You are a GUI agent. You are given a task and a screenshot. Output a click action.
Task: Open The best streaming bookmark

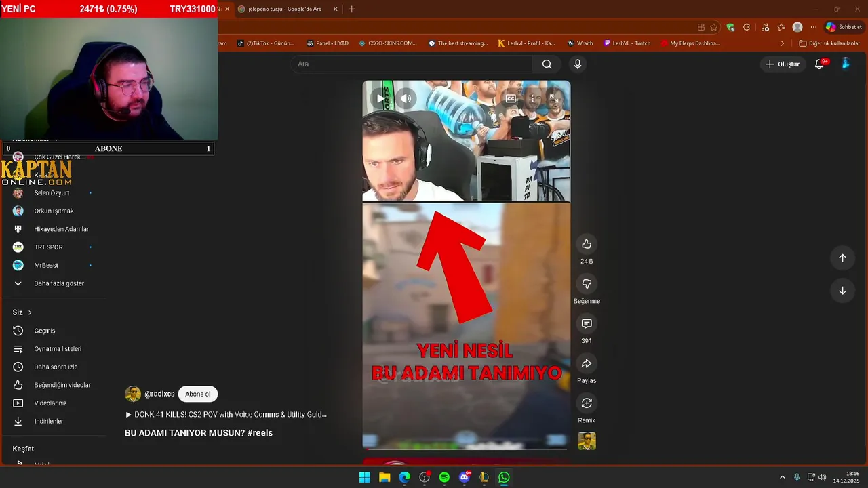[458, 43]
